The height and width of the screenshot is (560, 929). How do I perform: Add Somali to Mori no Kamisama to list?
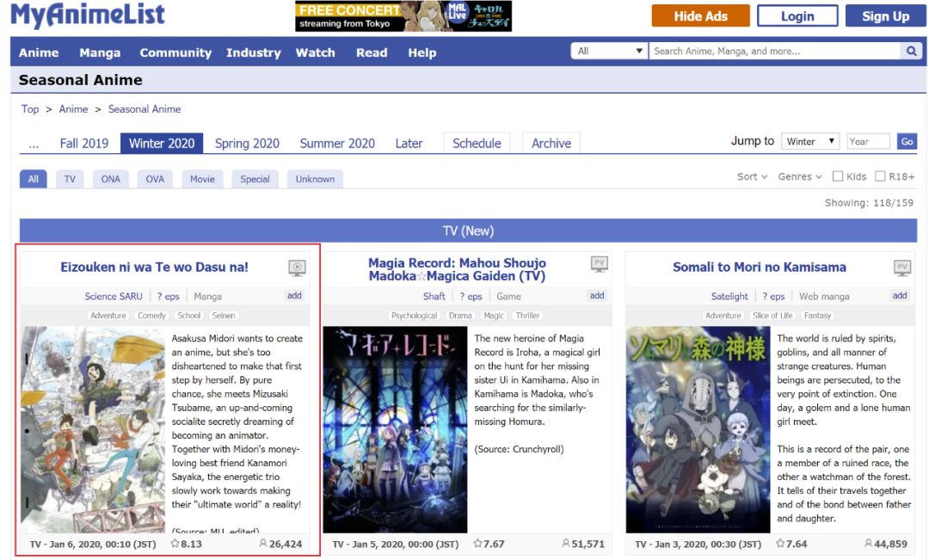900,295
